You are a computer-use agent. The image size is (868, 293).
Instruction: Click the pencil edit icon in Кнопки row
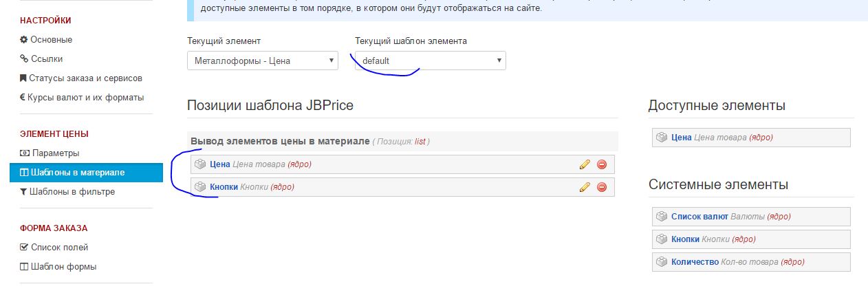(x=585, y=187)
